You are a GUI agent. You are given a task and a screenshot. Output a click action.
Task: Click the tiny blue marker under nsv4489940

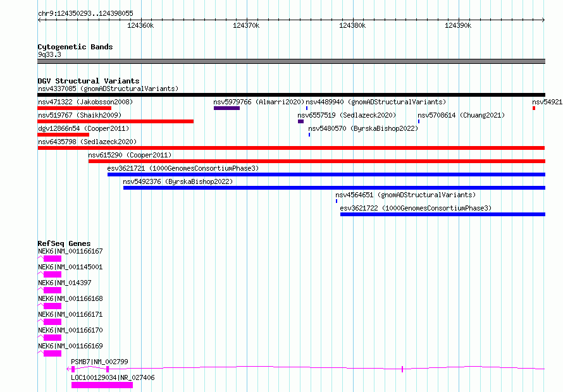[307, 108]
